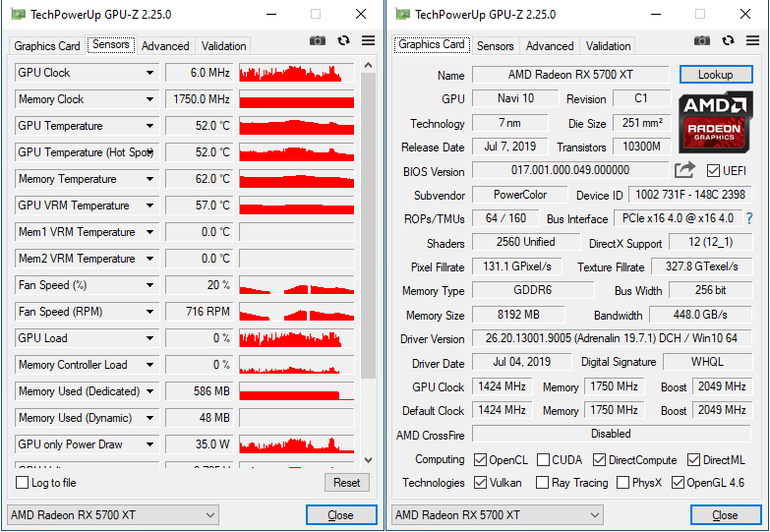Open GPU VRM Temperature dropdown arrow

149,206
